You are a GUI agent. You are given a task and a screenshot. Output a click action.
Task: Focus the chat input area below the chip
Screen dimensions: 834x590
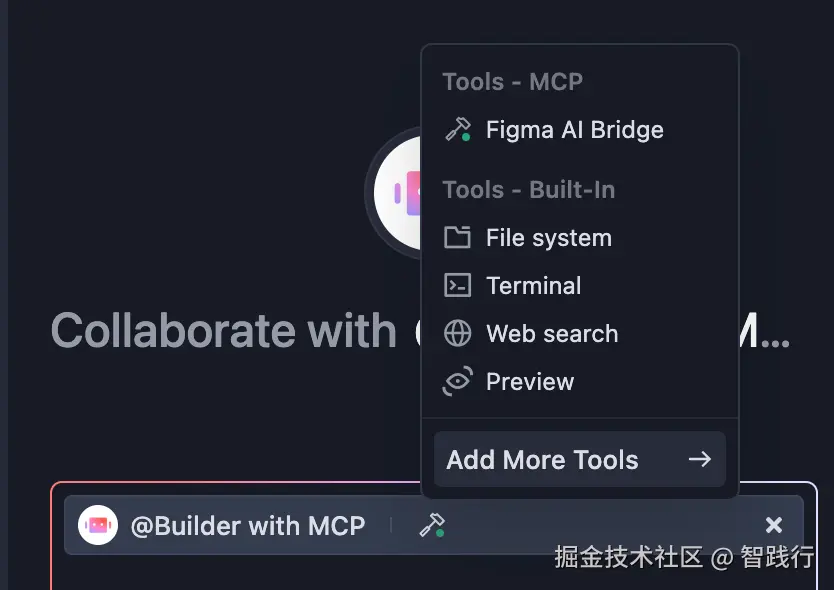pos(433,572)
